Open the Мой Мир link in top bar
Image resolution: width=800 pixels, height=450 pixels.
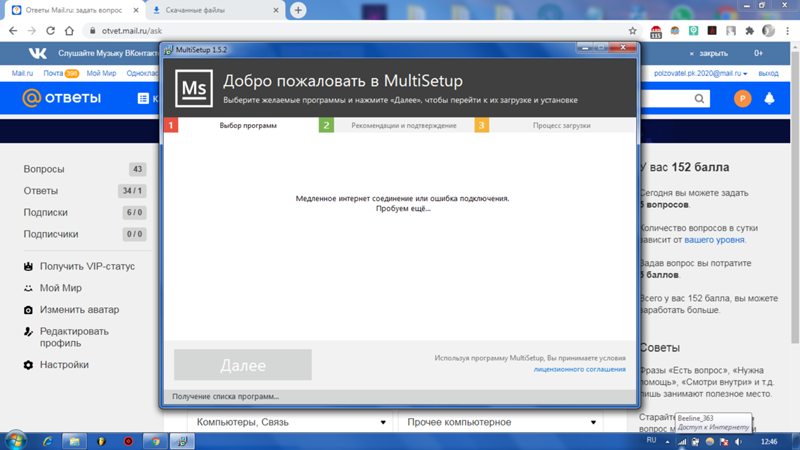tap(102, 73)
